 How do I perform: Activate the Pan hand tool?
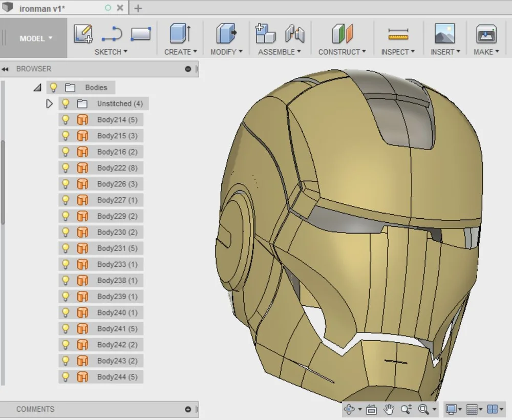pyautogui.click(x=389, y=409)
